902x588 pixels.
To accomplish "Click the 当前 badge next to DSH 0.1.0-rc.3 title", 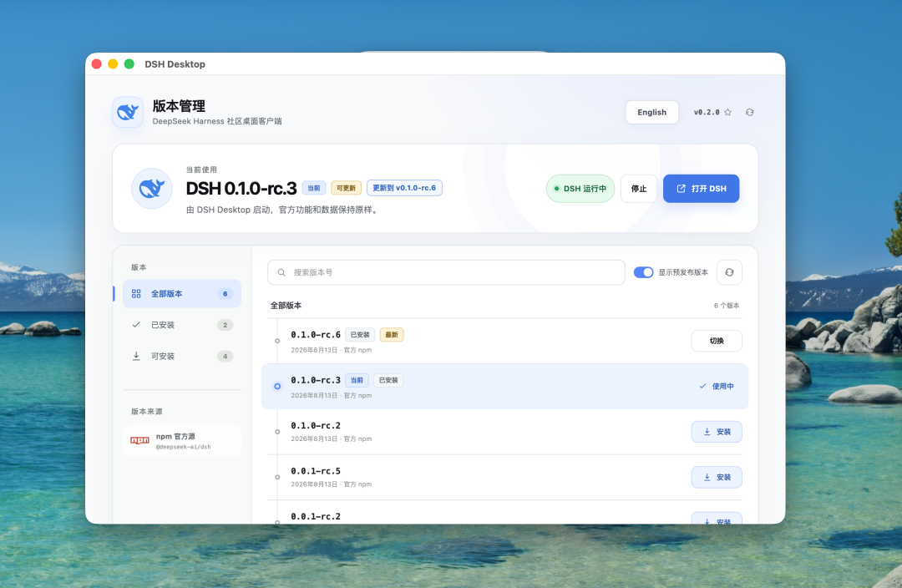I will click(313, 188).
